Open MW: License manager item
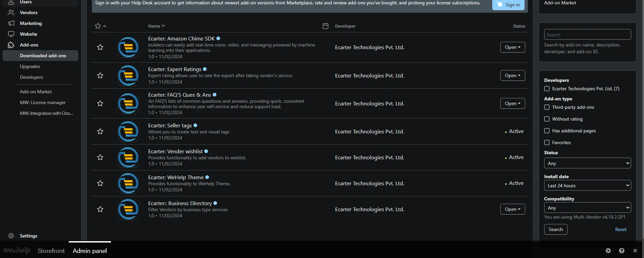644x258 pixels. coord(43,102)
